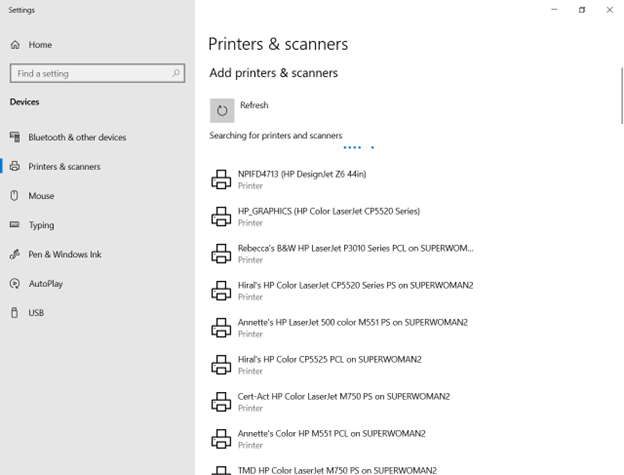Click printer icon beside HP_GRAPHICS
Image resolution: width=624 pixels, height=475 pixels.
[x=221, y=216]
